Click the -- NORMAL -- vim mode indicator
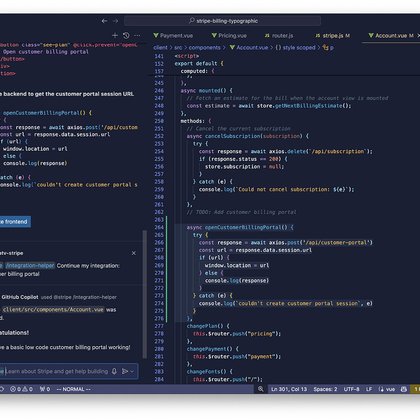Screen dimensions: 420x420 [x=73, y=389]
